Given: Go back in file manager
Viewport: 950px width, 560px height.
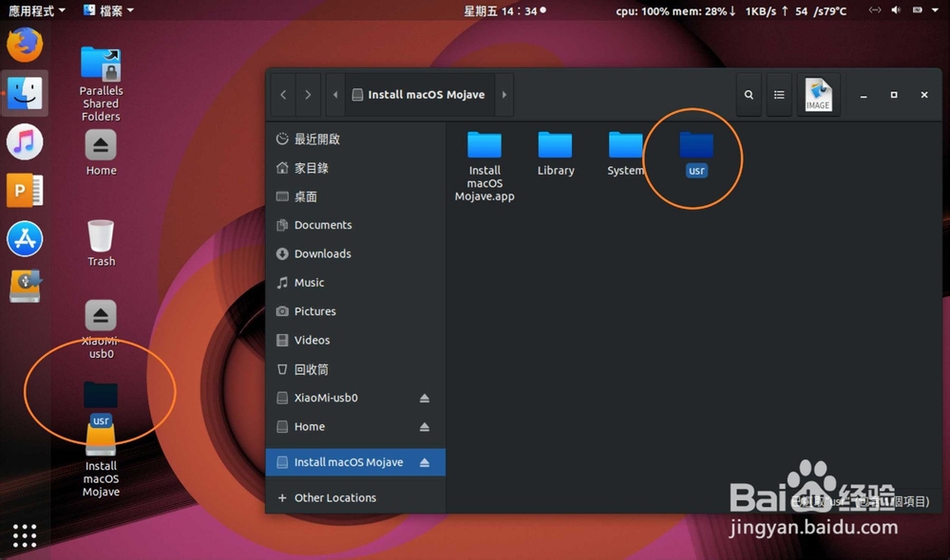Looking at the screenshot, I should coord(283,95).
